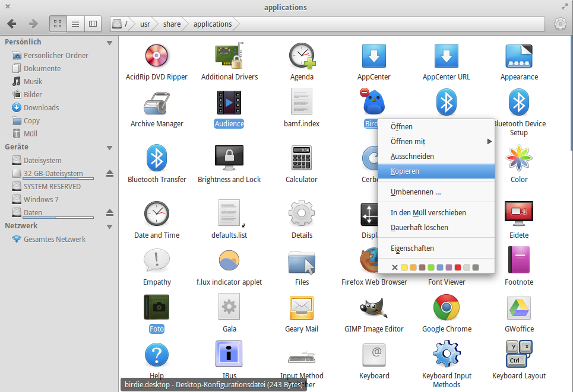Open Eigenschaften from the context menu

pos(436,248)
